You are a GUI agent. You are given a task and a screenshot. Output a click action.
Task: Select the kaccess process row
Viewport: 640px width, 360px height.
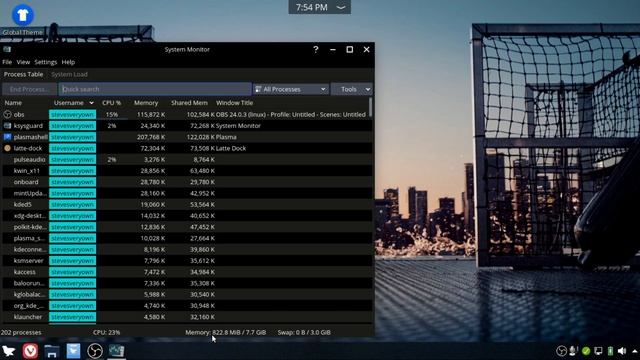point(187,272)
